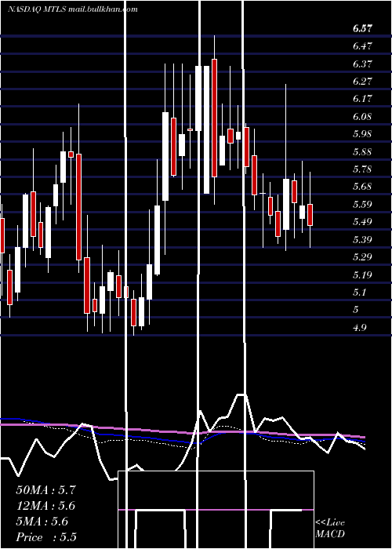Click the last red candlestick on the right

point(310,215)
